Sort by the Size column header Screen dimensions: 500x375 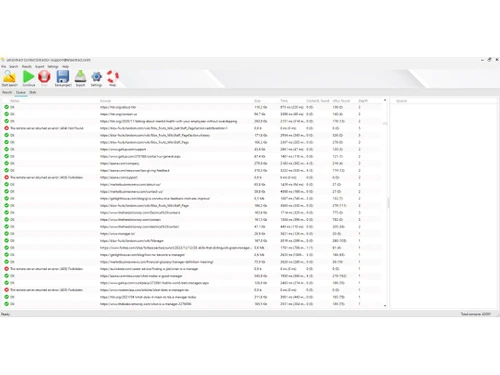[257, 101]
